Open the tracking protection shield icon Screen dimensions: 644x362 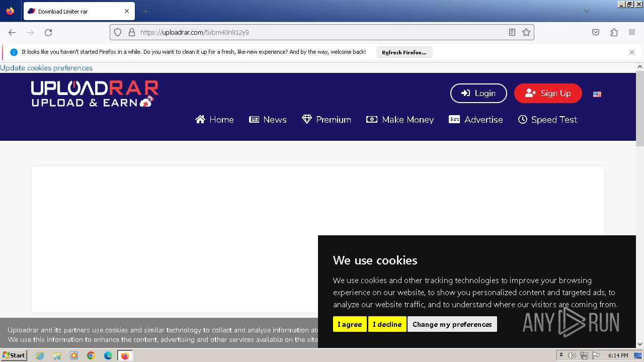[118, 32]
